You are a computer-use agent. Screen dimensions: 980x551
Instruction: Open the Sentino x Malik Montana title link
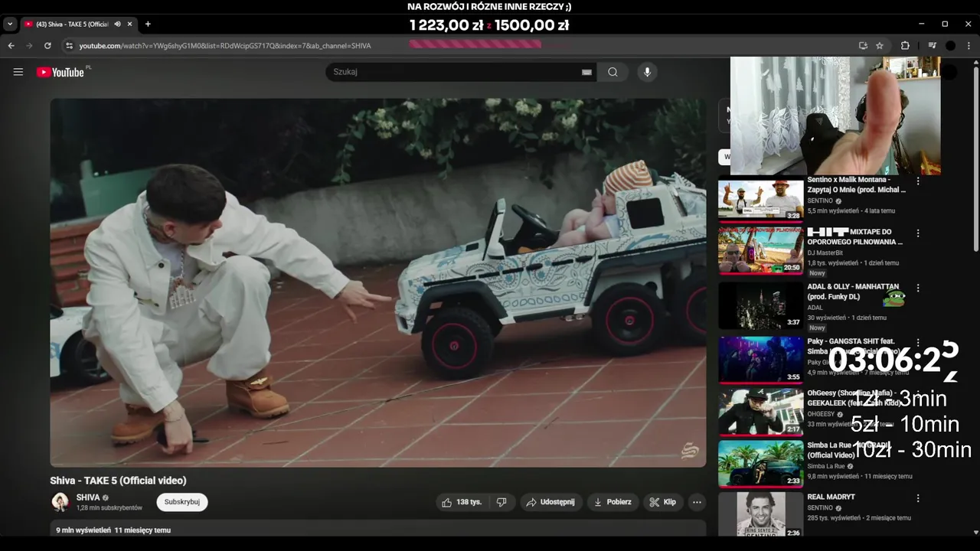(x=856, y=184)
